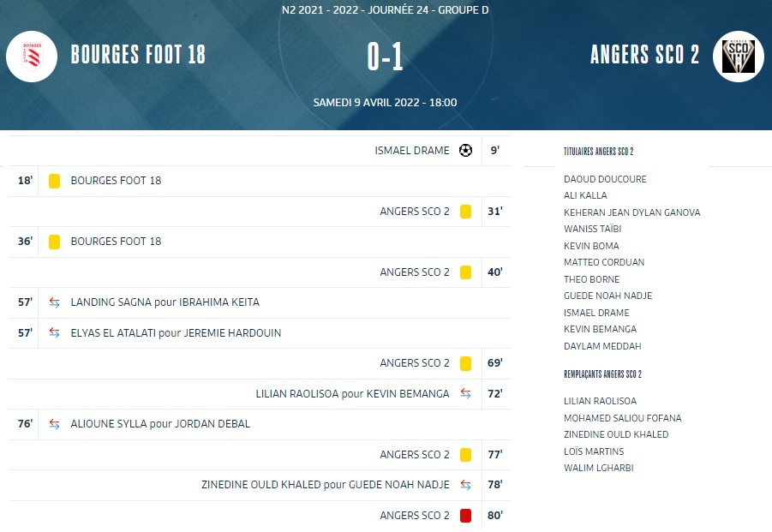Viewport: 772px width, 532px height.
Task: Open the BOURGES FOOT 18 team name header
Action: coord(138,56)
